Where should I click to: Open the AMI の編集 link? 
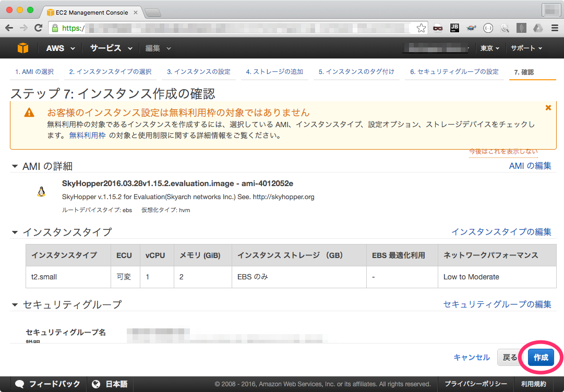[x=530, y=166]
